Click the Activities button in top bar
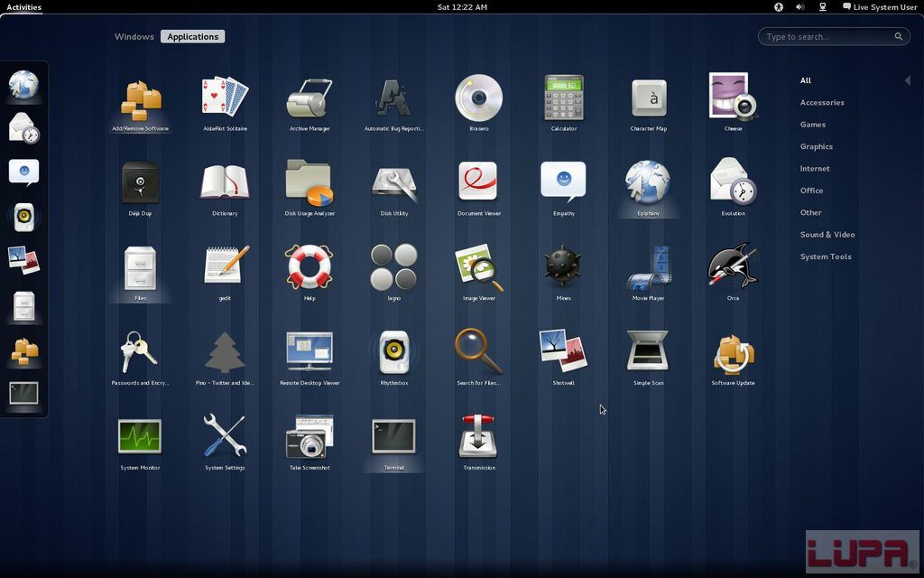Viewport: 924px width, 578px height. pos(23,7)
